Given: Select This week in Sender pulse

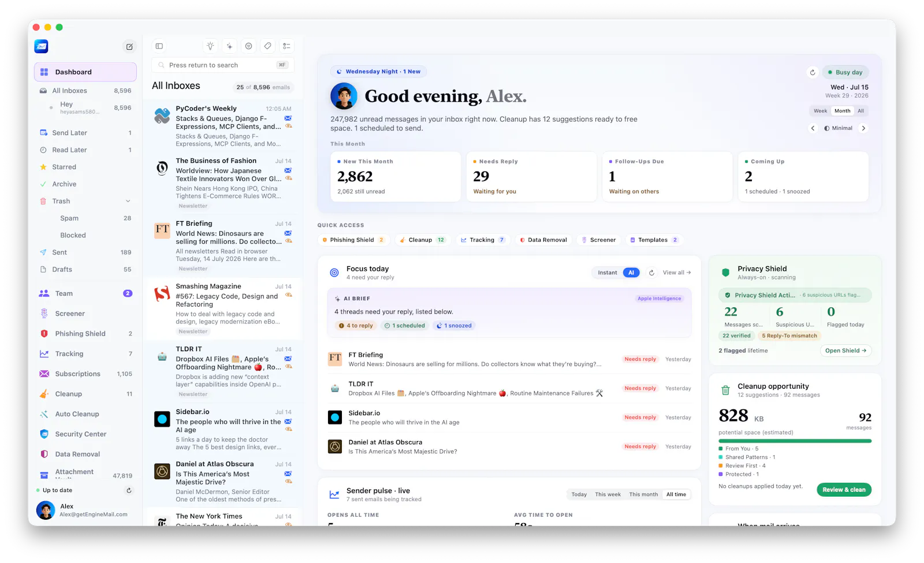Looking at the screenshot, I should point(608,494).
